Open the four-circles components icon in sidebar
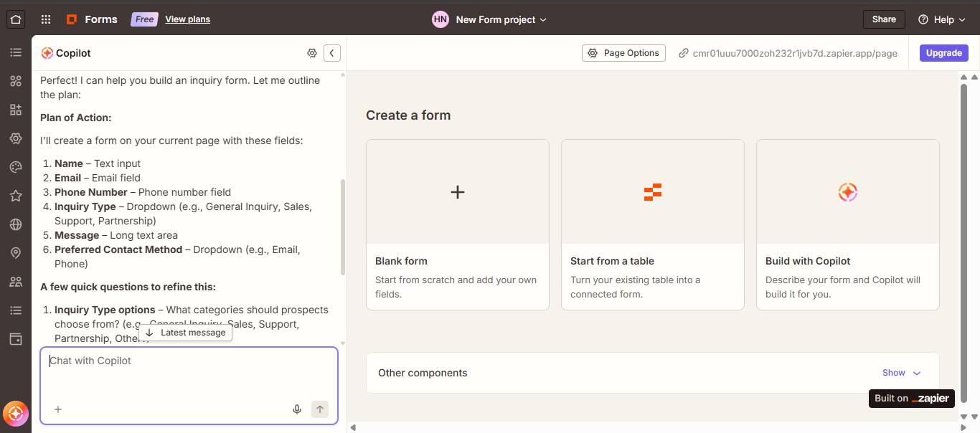This screenshot has width=980, height=433. (x=16, y=81)
